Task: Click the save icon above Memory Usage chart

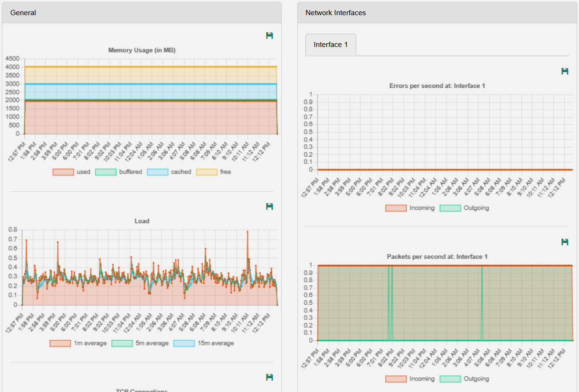Action: coord(269,36)
